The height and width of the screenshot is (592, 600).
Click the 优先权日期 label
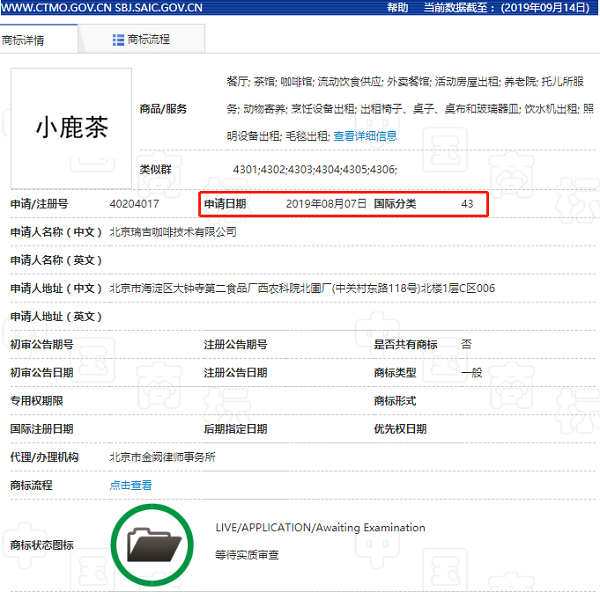click(400, 429)
